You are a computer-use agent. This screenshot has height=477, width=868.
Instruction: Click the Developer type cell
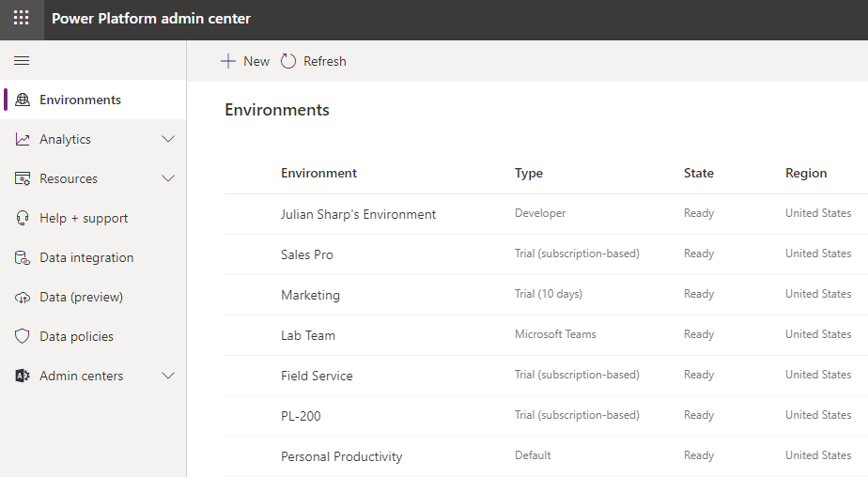pyautogui.click(x=540, y=213)
